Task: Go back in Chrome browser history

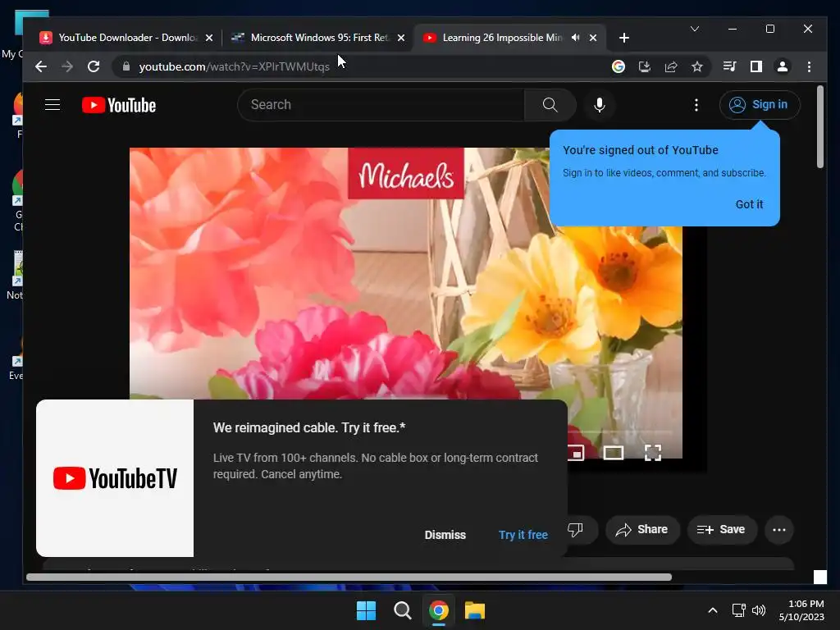Action: [x=41, y=66]
